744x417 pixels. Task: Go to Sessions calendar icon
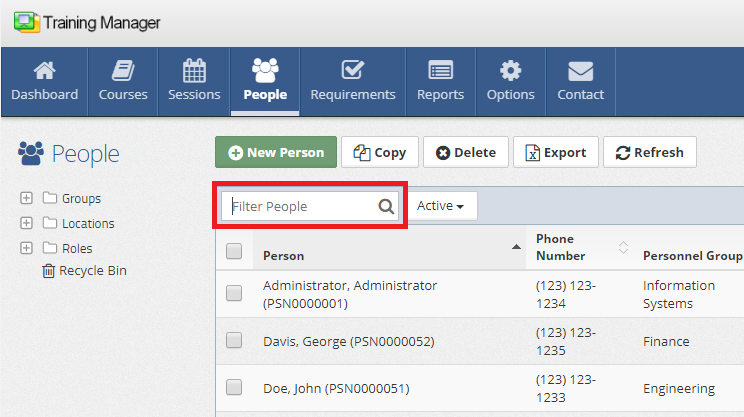point(194,72)
